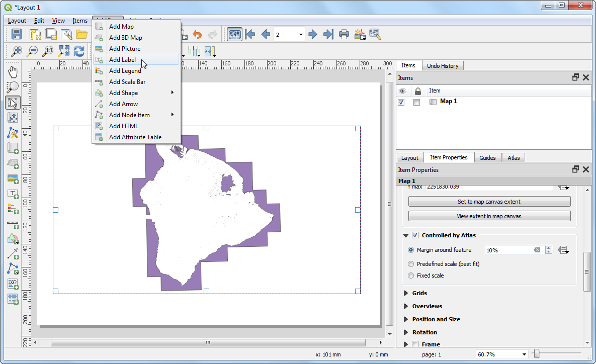Select Add Arrow tool in left toolbar

pyautogui.click(x=13, y=253)
